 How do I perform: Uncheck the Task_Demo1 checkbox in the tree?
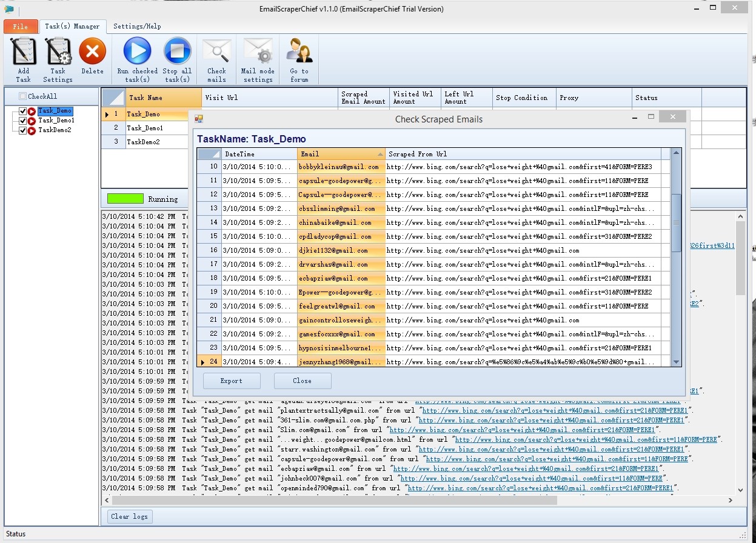tap(22, 121)
